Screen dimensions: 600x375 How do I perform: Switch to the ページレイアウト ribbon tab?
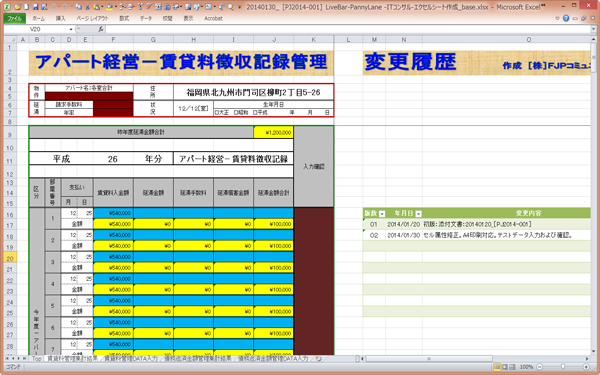(x=92, y=18)
